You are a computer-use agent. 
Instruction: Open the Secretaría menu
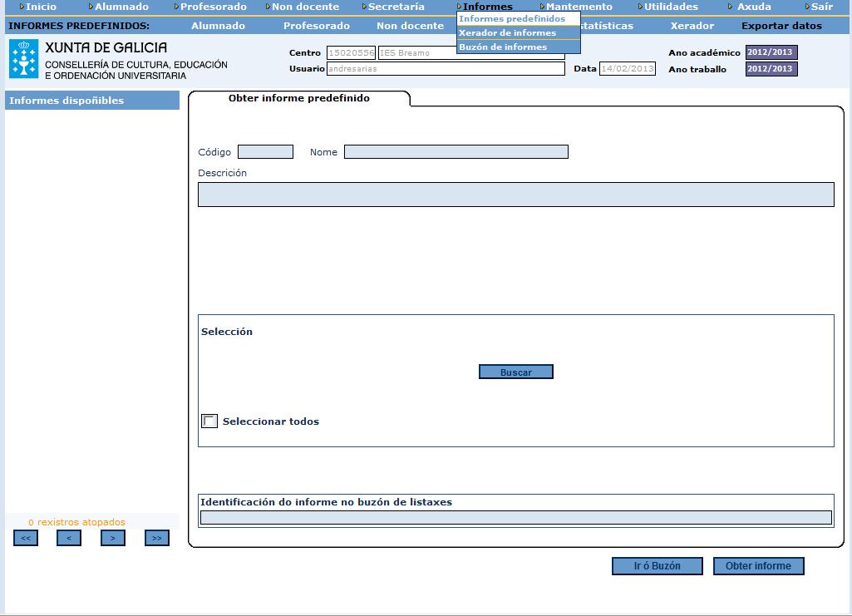(398, 6)
